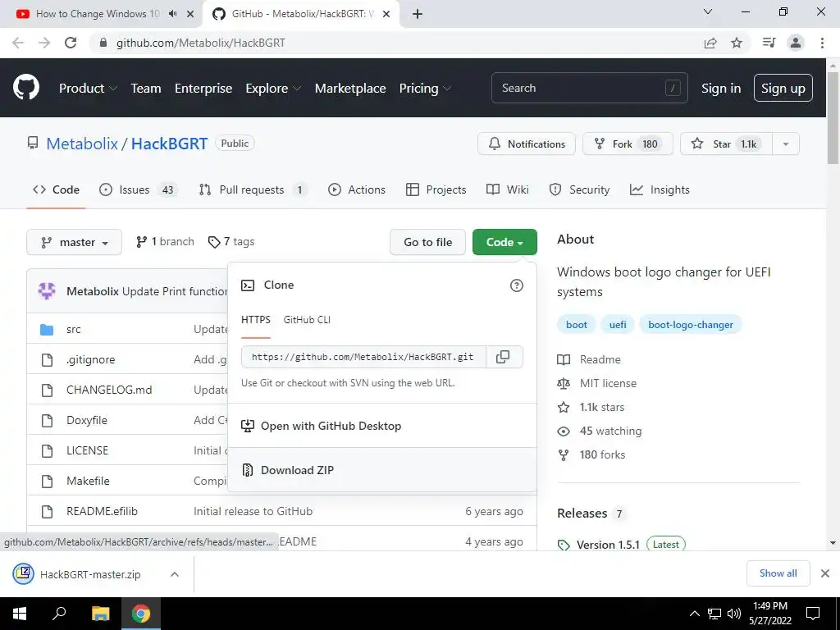Screen dimensions: 840x630
Task: Open new browser tab
Action: (418, 14)
